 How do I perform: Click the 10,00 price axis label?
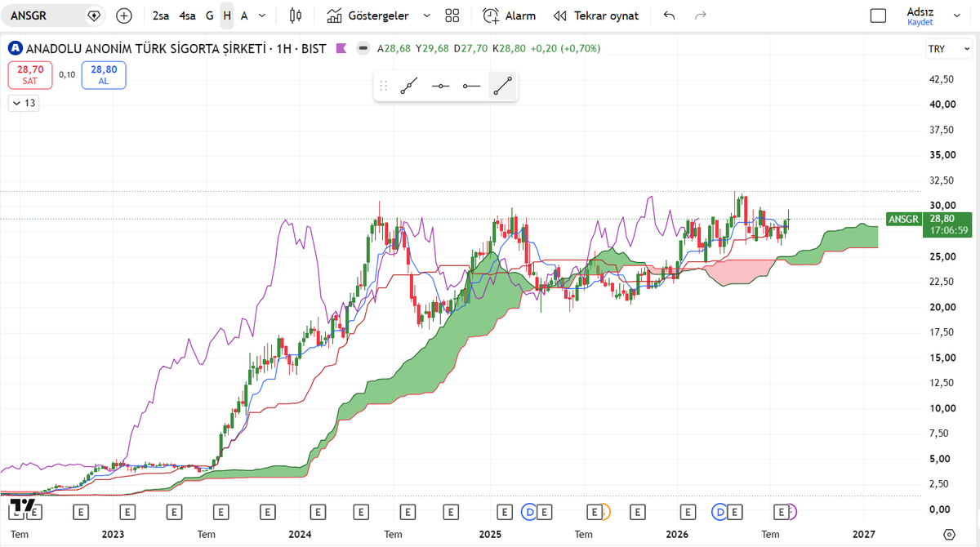click(942, 408)
